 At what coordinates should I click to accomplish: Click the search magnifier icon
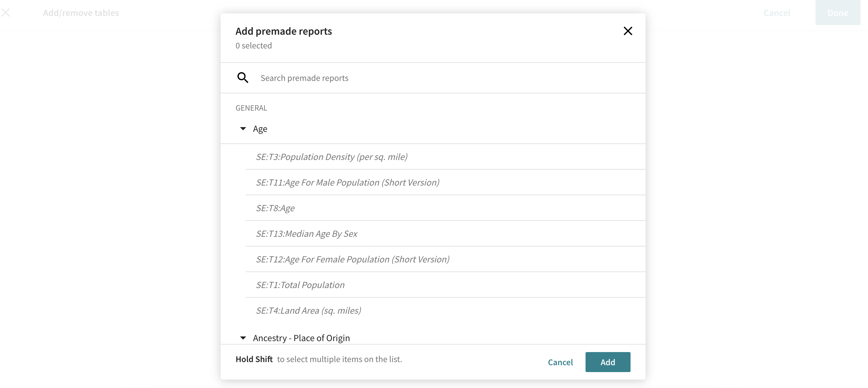point(242,78)
